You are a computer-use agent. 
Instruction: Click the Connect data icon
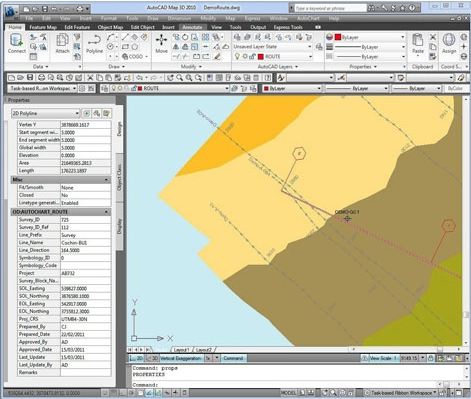(x=16, y=43)
